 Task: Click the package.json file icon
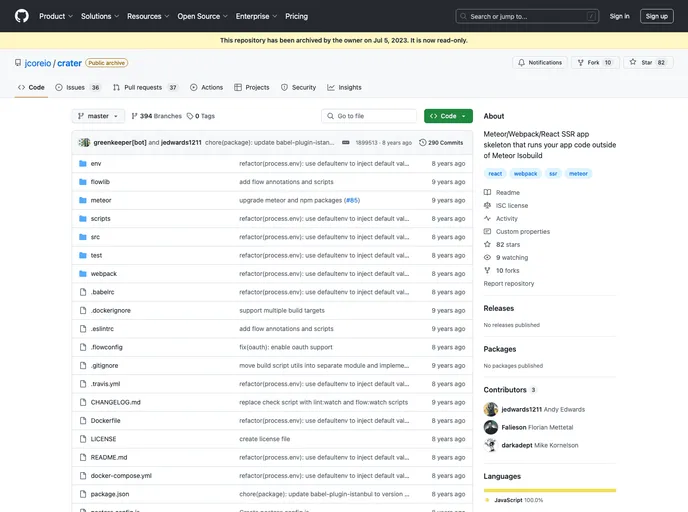click(82, 494)
